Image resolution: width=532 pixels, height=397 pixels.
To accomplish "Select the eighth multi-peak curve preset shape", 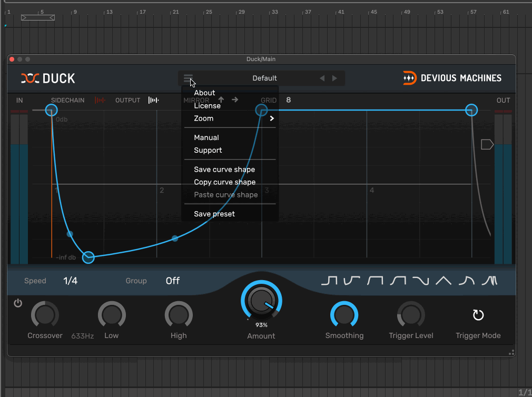I will [x=489, y=281].
